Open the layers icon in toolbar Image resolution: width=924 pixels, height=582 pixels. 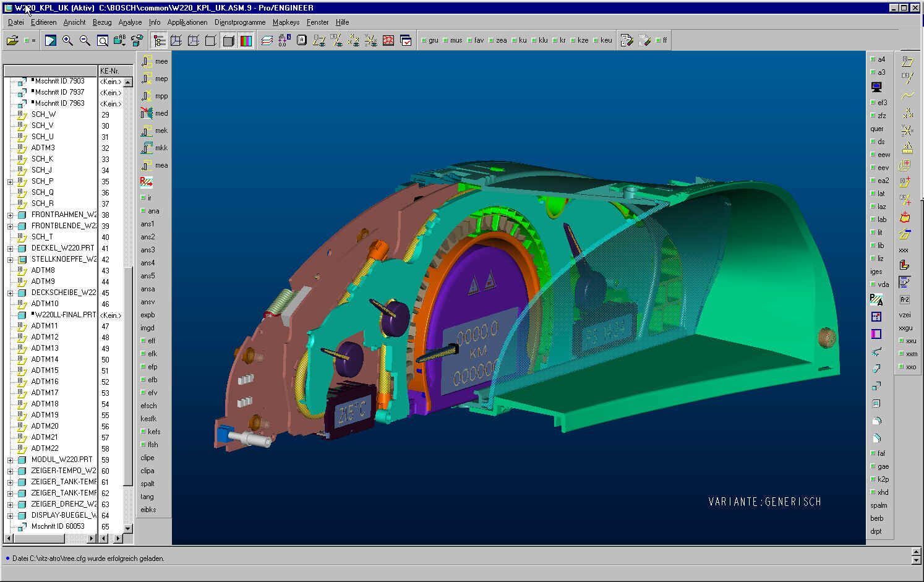pyautogui.click(x=267, y=41)
